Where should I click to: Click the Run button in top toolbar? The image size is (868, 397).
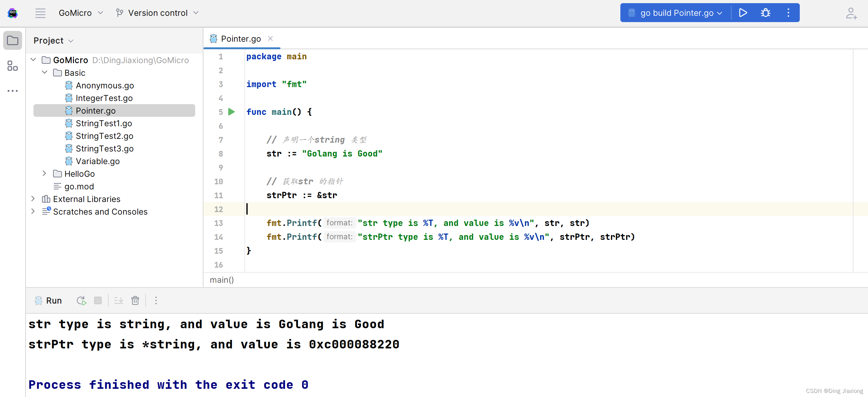pos(743,13)
